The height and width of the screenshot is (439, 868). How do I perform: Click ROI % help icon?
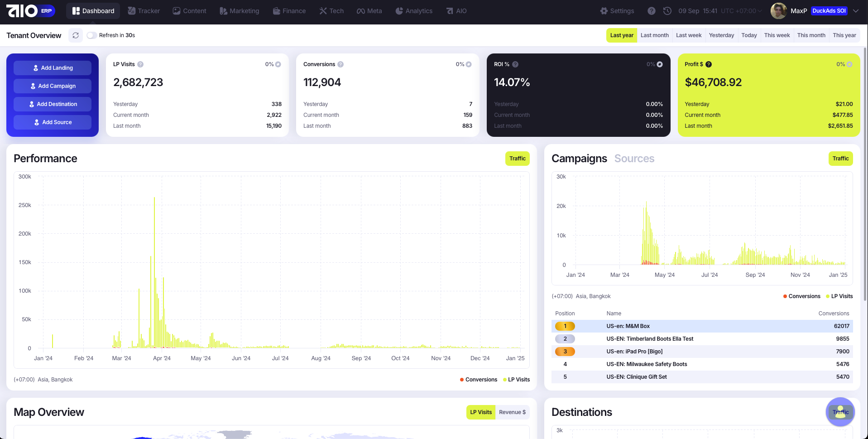click(515, 64)
